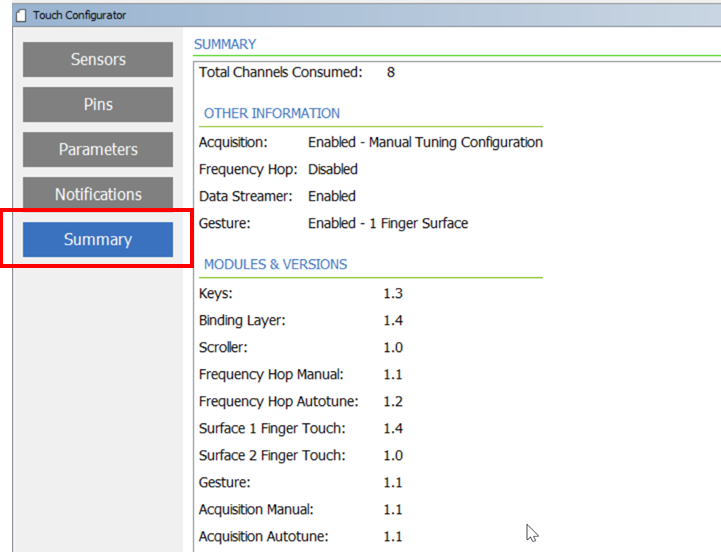Click the SUMMARY heading at top
721x559 pixels.
pos(225,44)
